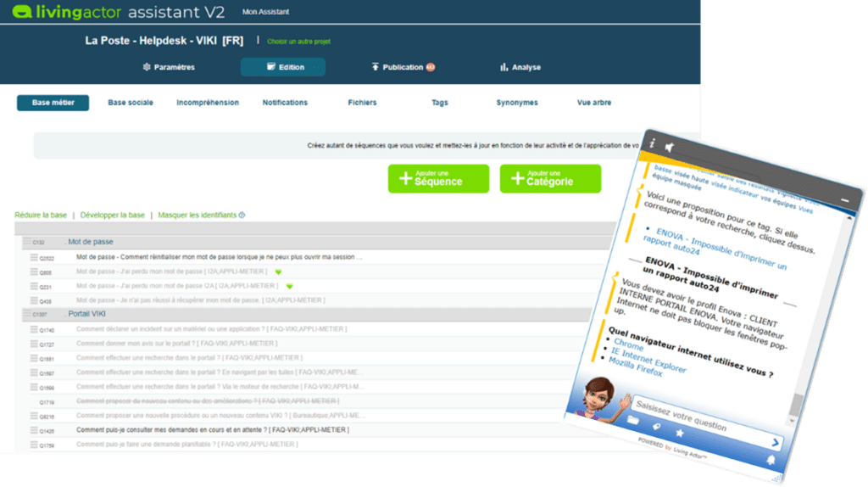Grab the handle of Mot de passe category

[x=27, y=242]
